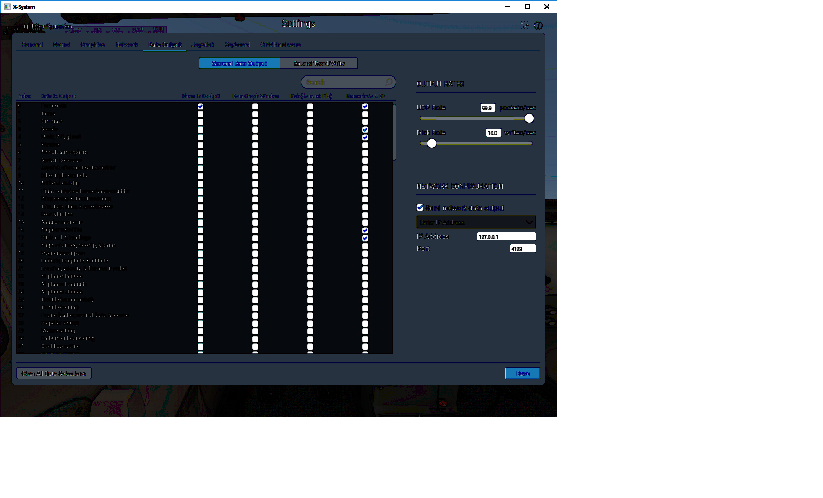This screenshot has height=498, width=823.
Task: Click the UDP Rate packets/sec value box
Action: coord(487,108)
